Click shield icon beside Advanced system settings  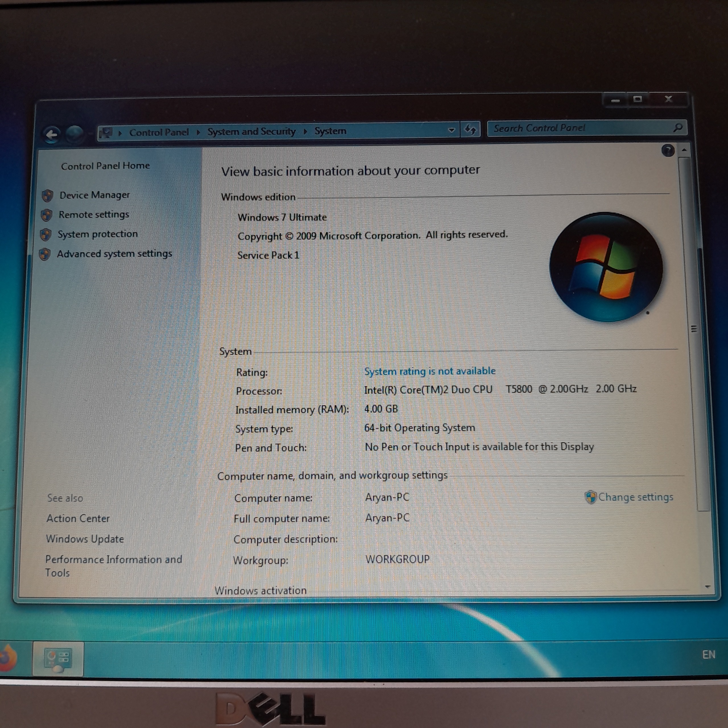click(x=45, y=254)
